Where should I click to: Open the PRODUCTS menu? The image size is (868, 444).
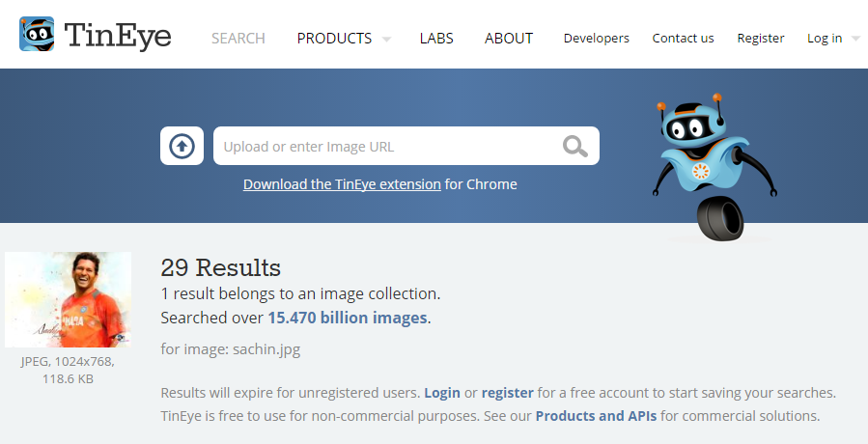334,39
